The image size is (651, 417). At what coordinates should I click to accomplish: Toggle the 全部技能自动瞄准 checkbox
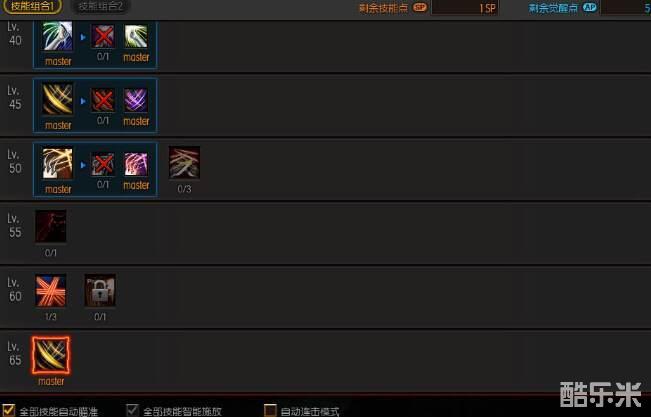point(8,410)
